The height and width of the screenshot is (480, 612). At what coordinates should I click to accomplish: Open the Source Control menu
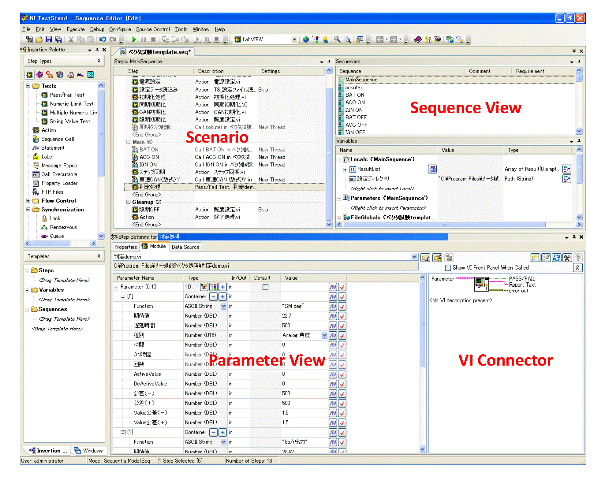153,29
